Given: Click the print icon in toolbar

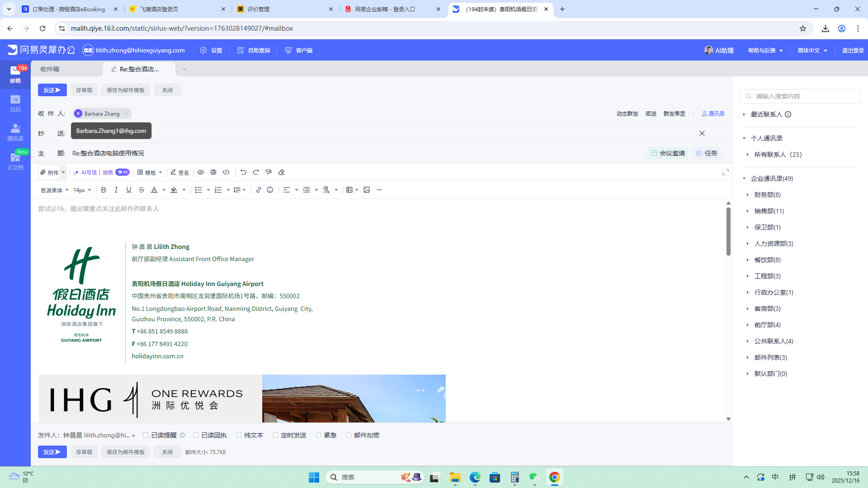Looking at the screenshot, I should [x=213, y=172].
